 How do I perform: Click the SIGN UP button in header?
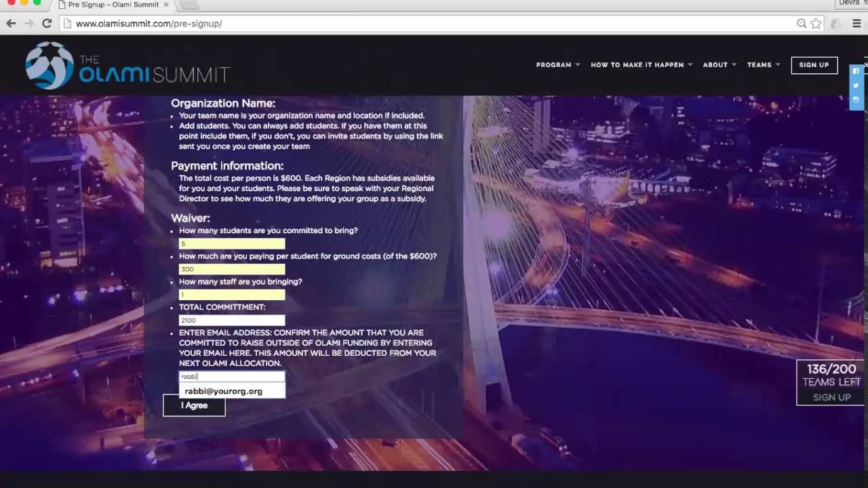pos(814,65)
